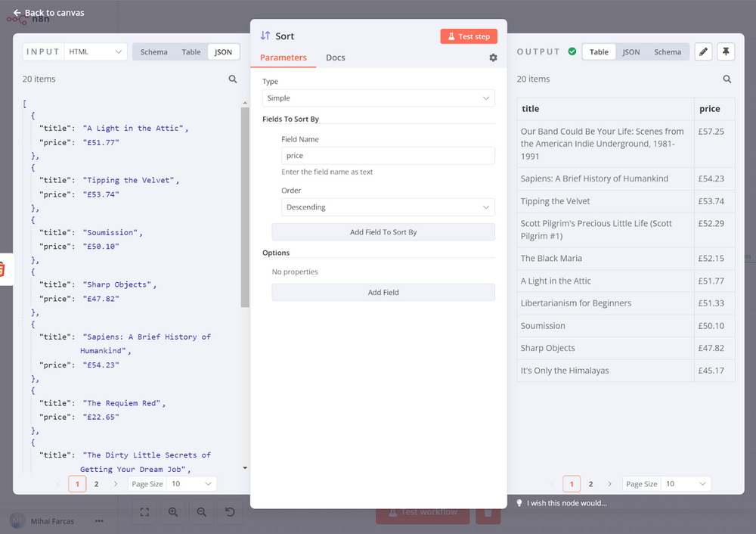Switch input view to Table
This screenshot has height=534, width=756.
191,52
